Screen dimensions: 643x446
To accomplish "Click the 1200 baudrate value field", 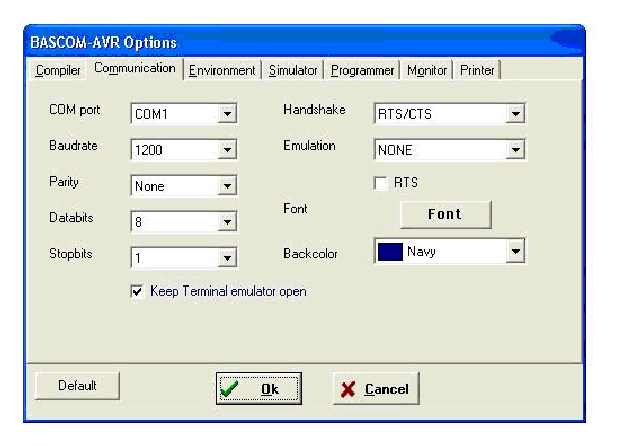I will click(x=175, y=150).
